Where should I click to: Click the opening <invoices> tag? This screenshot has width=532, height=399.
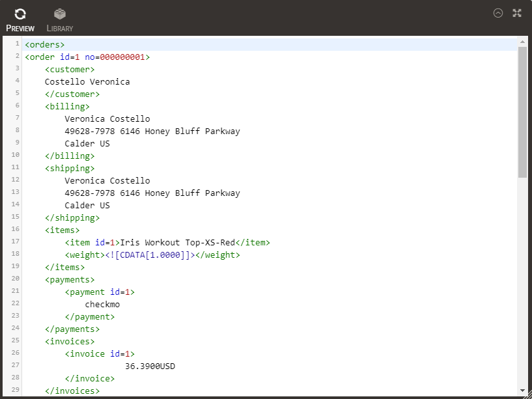pos(70,341)
